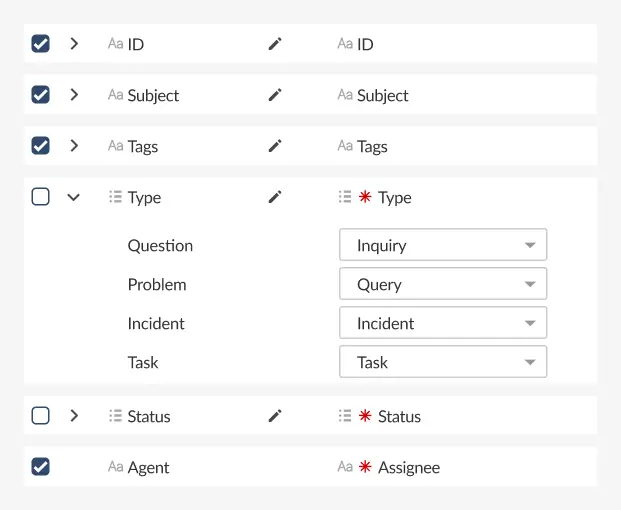This screenshot has height=510, width=621.
Task: Expand the Status row chevron
Action: [73, 416]
